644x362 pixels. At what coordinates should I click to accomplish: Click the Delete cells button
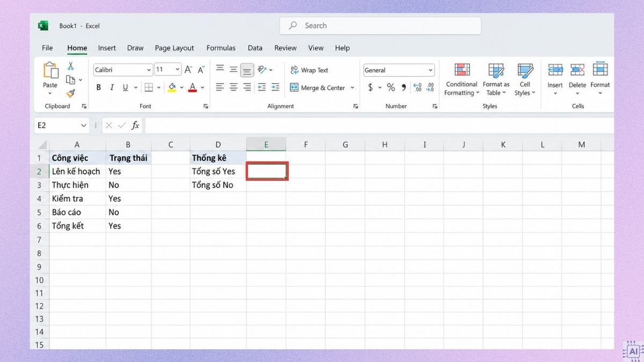tap(577, 79)
